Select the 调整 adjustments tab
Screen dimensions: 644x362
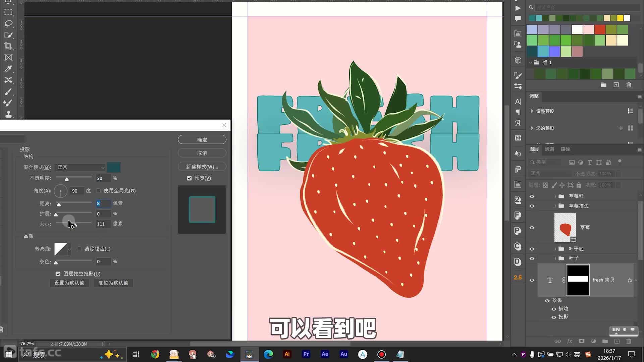(534, 96)
